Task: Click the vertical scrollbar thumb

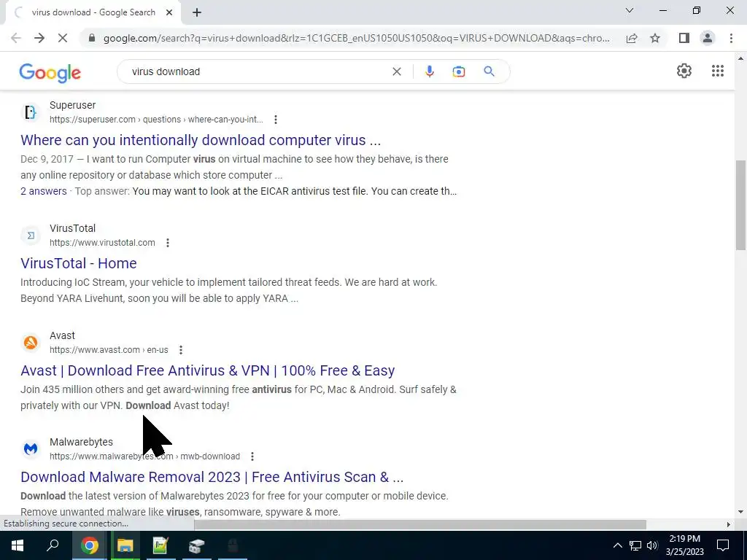Action: [740, 205]
